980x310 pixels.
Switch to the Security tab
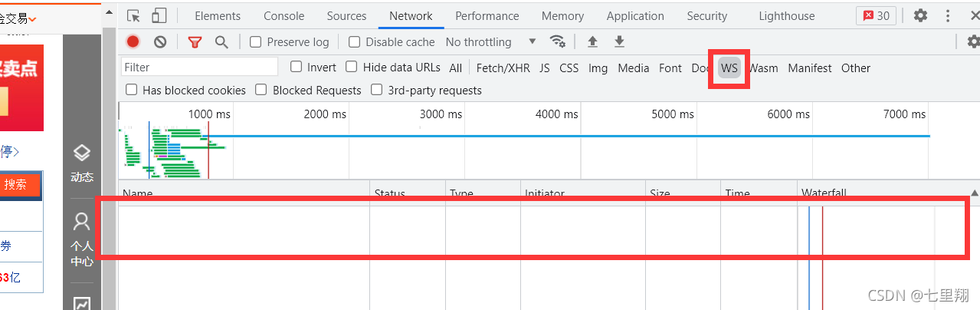[x=707, y=15]
